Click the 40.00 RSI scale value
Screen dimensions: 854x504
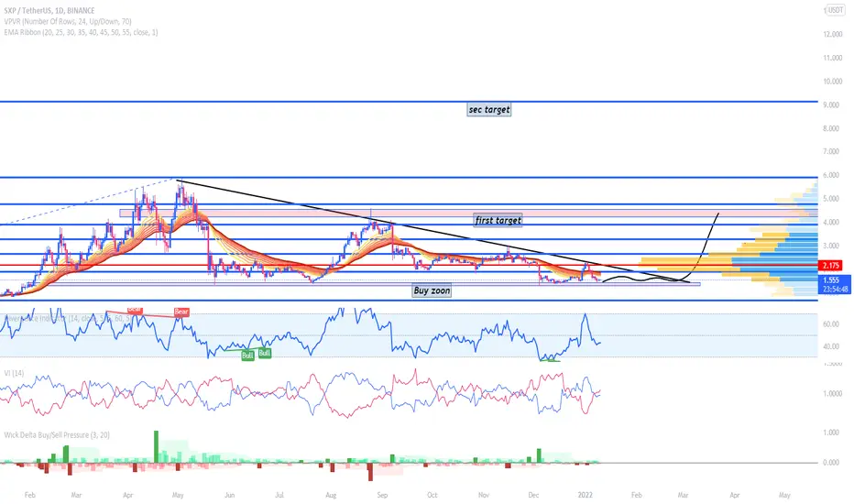coord(831,346)
